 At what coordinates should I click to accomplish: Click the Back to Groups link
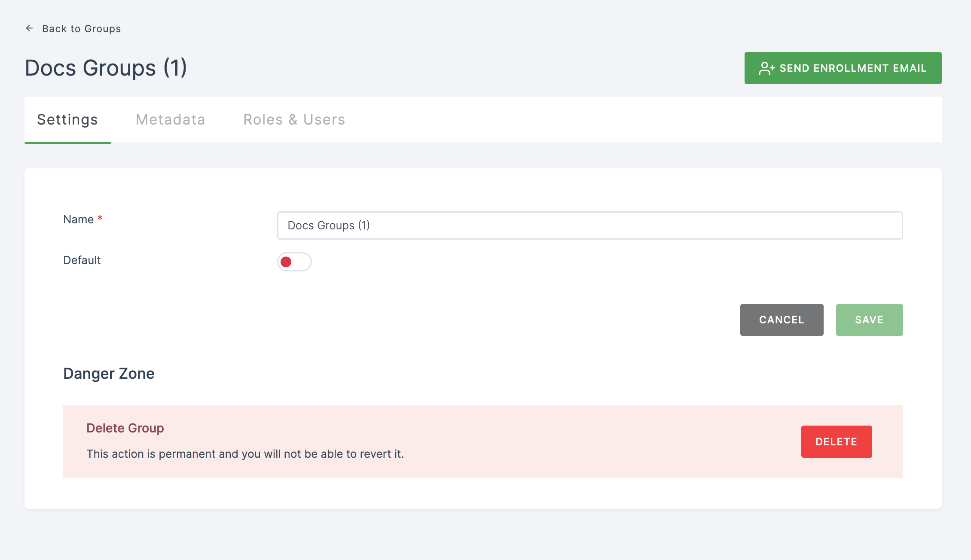pyautogui.click(x=81, y=29)
